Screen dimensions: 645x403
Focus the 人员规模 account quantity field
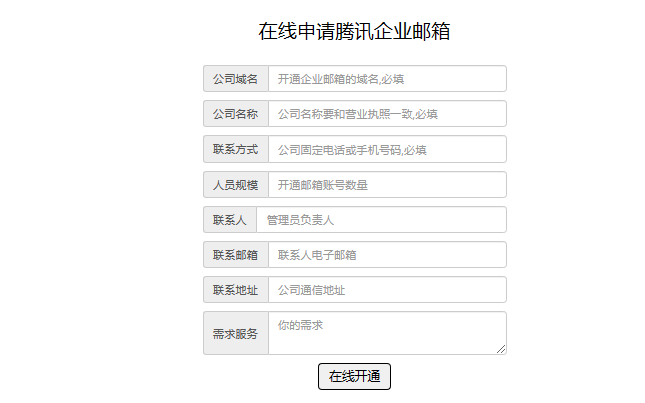386,185
